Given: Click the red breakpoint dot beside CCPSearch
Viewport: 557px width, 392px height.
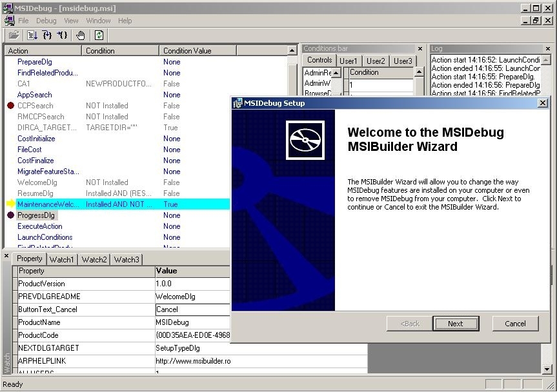Looking at the screenshot, I should pos(11,105).
